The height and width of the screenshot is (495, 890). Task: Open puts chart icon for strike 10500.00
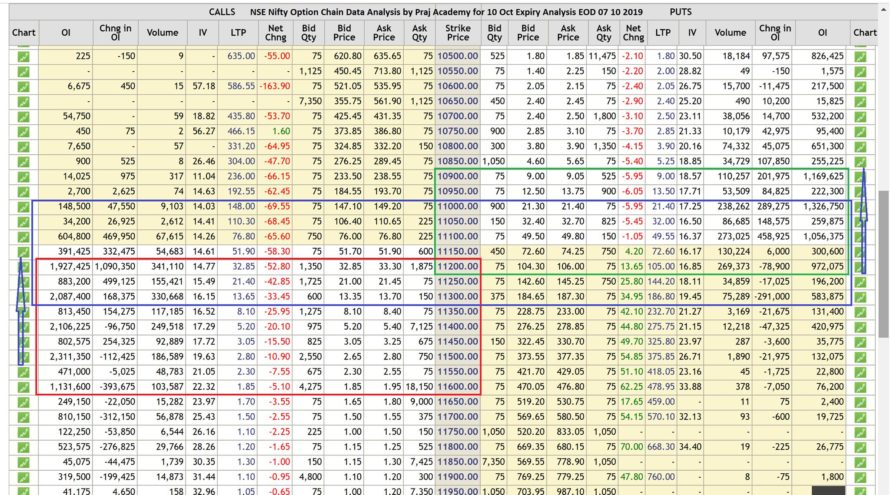pos(860,57)
